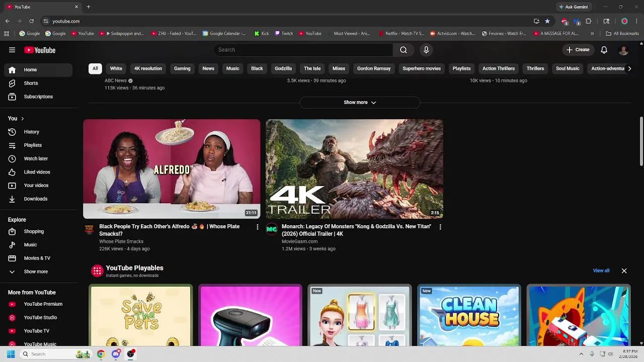Click the Windows taskbar search box
Image resolution: width=644 pixels, height=362 pixels.
pos(55,354)
